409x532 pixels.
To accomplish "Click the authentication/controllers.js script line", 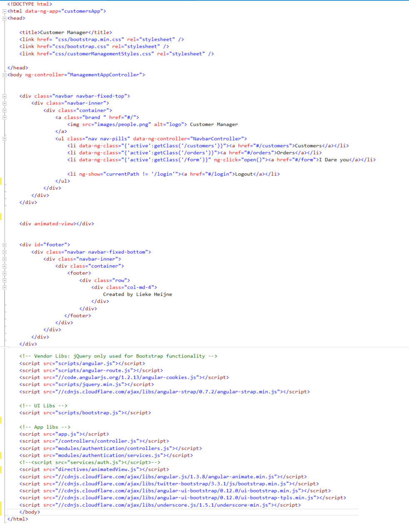I will pos(111,448).
